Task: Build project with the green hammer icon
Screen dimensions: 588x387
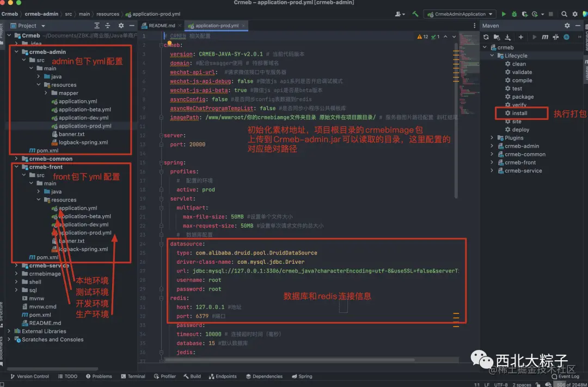Action: 415,14
